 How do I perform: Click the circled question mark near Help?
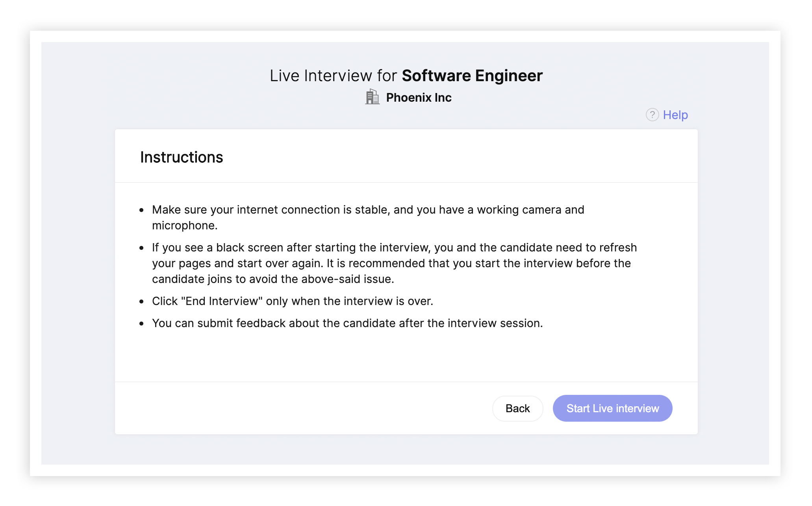[653, 115]
